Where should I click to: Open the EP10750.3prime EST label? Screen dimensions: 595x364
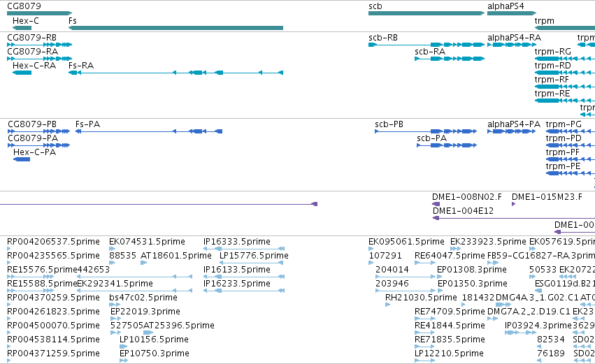[x=155, y=354]
